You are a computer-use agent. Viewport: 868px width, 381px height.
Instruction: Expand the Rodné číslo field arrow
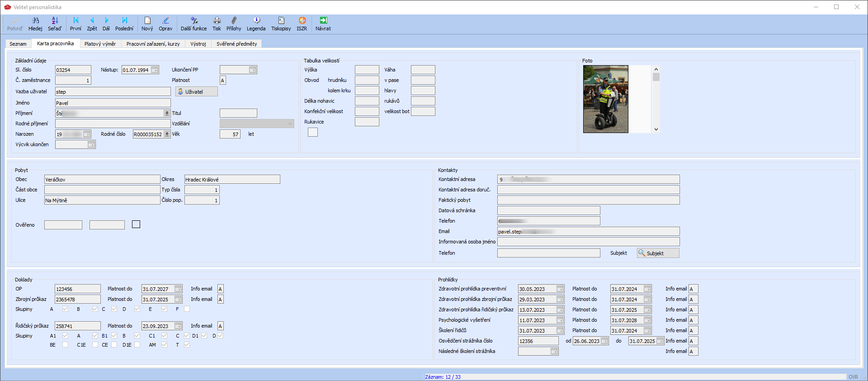(x=167, y=134)
